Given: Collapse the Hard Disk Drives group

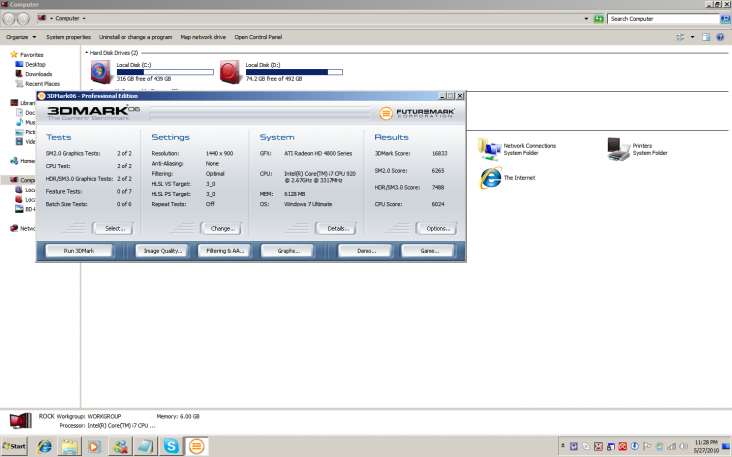Looking at the screenshot, I should [x=87, y=53].
